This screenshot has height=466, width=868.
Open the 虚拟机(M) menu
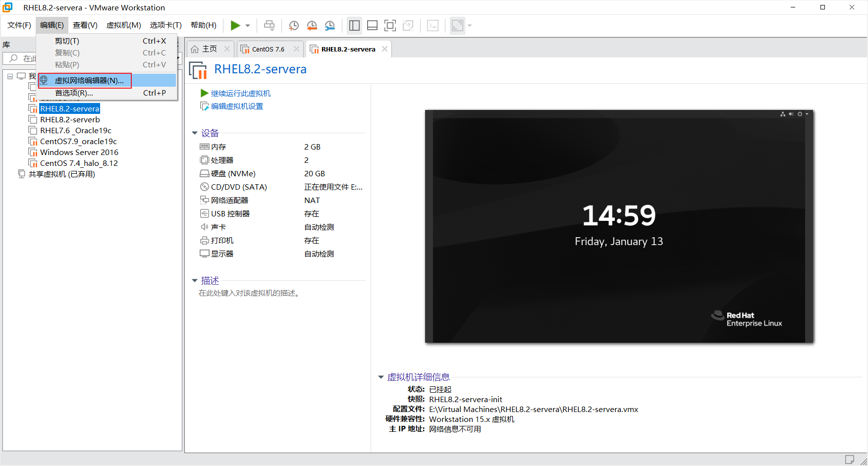pos(124,25)
